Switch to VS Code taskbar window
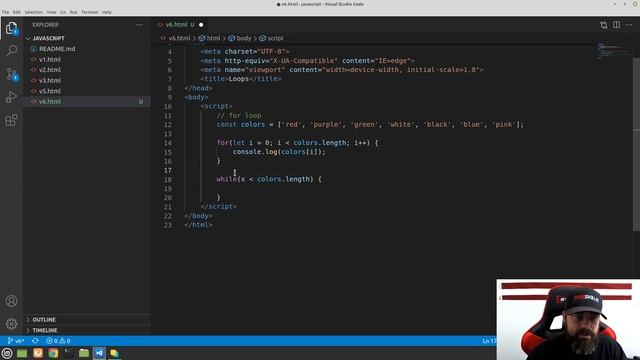 [x=99, y=353]
